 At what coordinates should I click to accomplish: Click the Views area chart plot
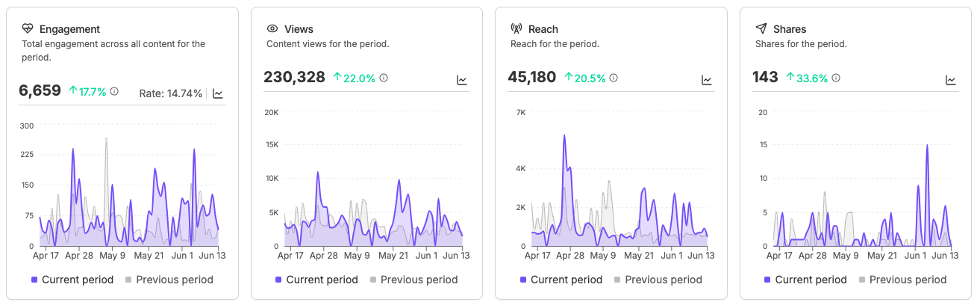click(x=374, y=179)
